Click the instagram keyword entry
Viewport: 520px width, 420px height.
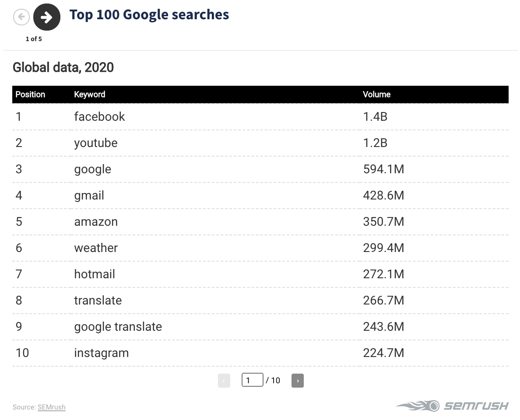point(102,353)
